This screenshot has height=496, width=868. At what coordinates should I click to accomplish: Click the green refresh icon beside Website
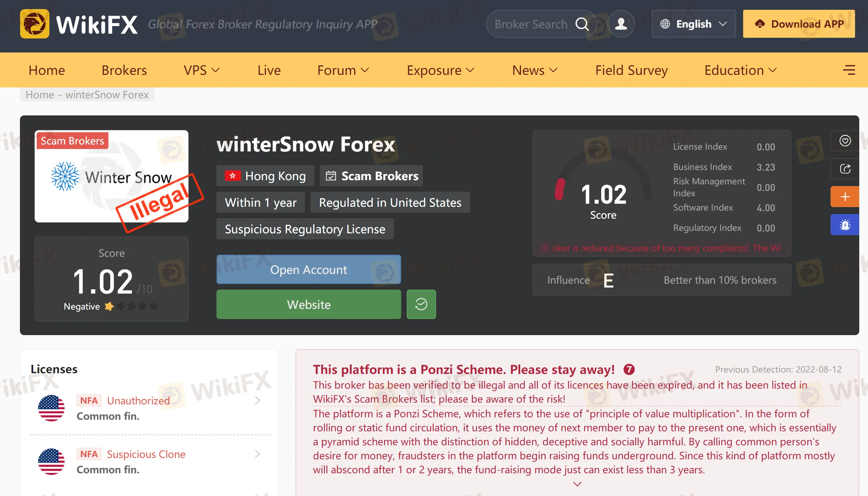pyautogui.click(x=421, y=304)
